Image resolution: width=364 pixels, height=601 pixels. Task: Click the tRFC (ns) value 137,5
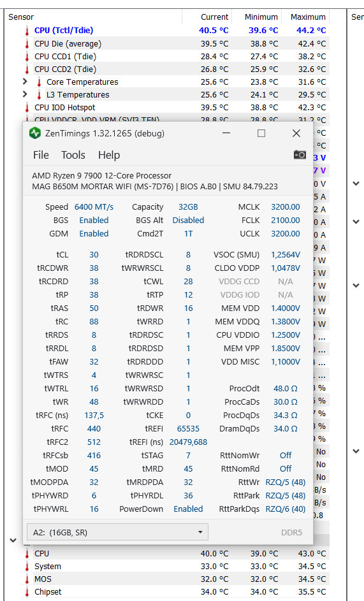coord(94,416)
